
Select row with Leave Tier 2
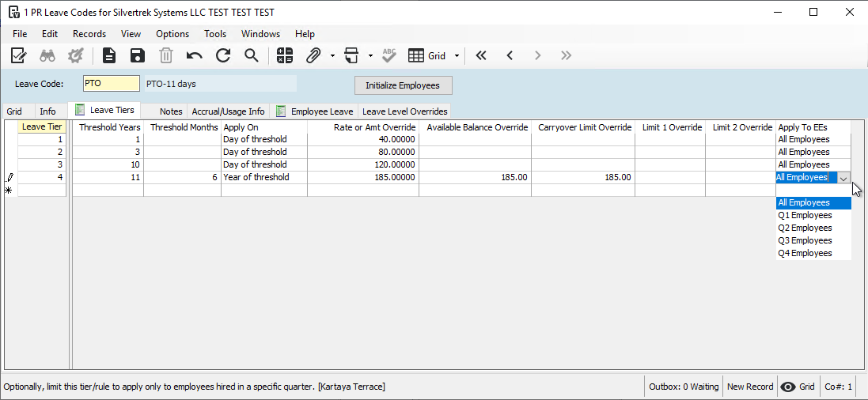coord(42,152)
